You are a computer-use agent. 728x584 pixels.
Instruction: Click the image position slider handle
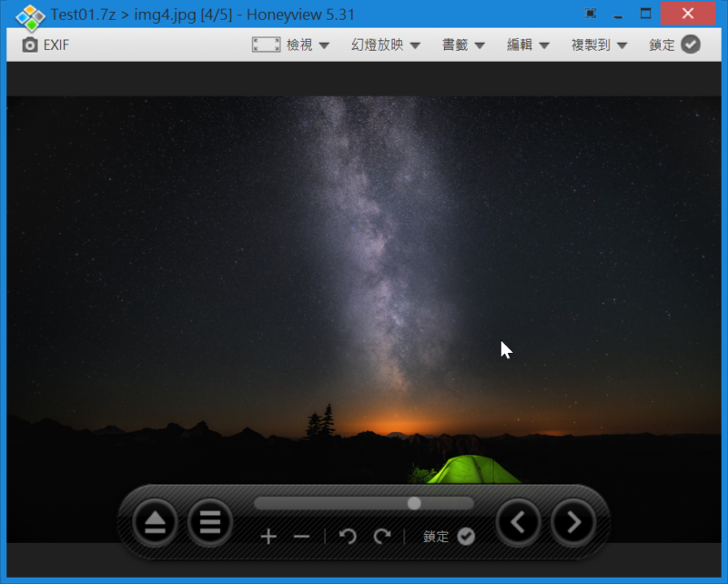[414, 503]
